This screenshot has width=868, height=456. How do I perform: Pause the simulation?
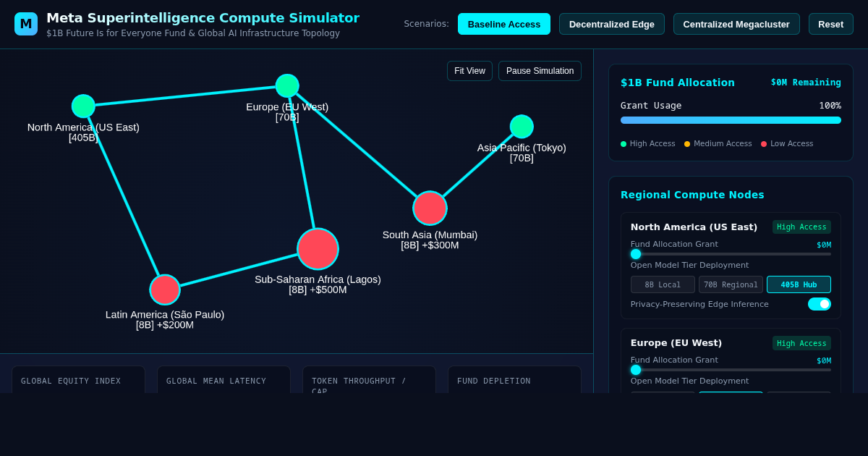click(x=540, y=71)
